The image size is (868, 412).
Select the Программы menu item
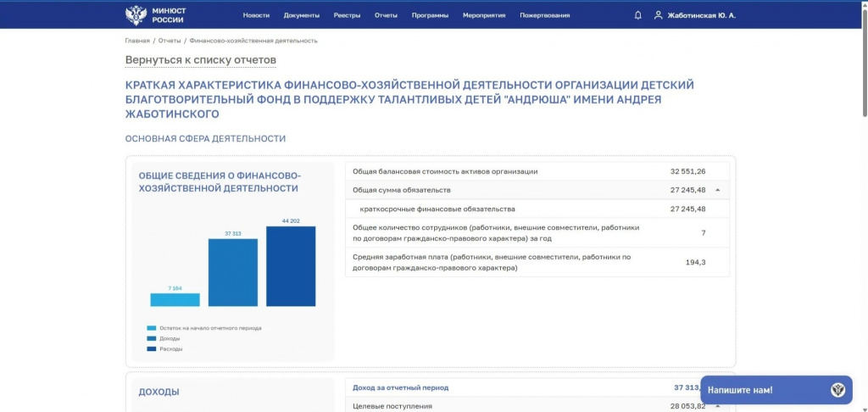pyautogui.click(x=430, y=15)
